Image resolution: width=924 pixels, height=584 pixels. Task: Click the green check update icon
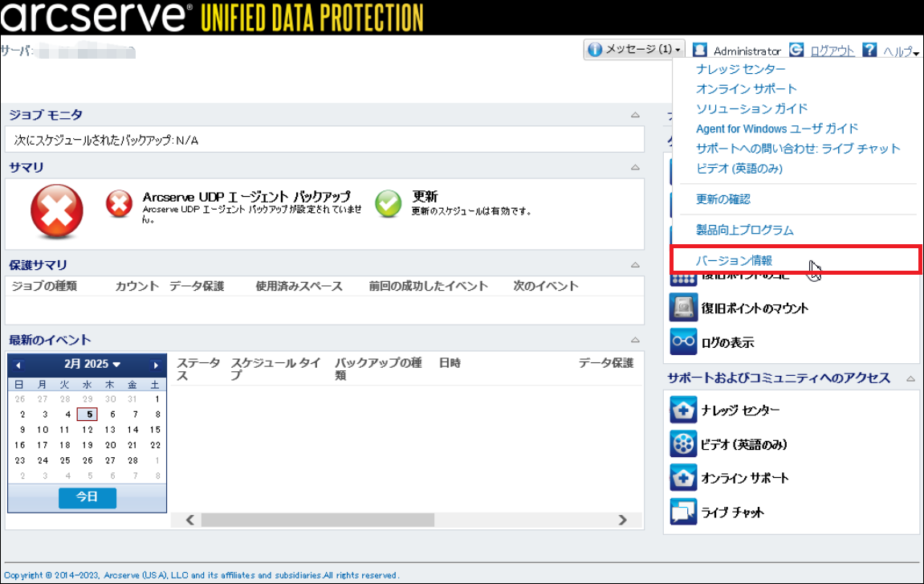coord(389,203)
